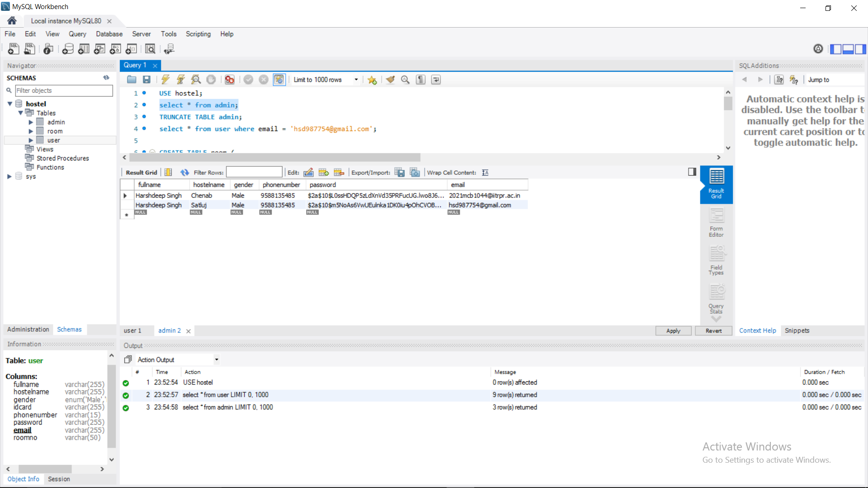Open the Form Editor result view
868x488 pixels.
click(716, 223)
